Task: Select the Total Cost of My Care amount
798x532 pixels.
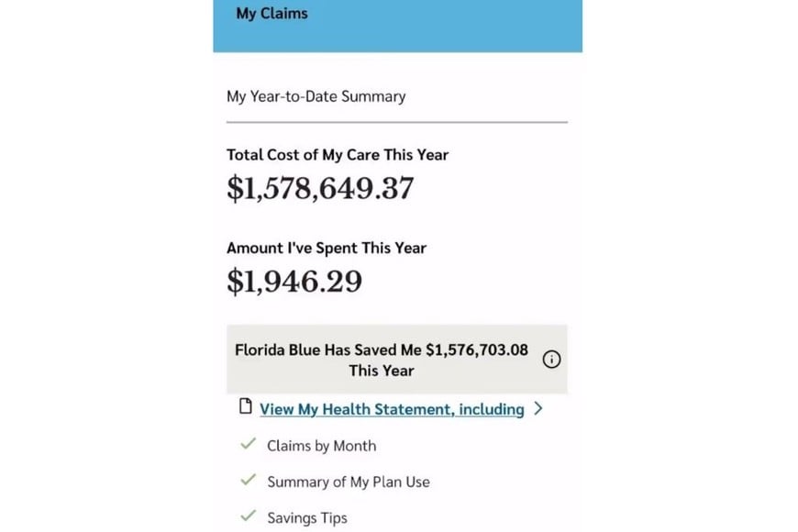Action: tap(320, 188)
